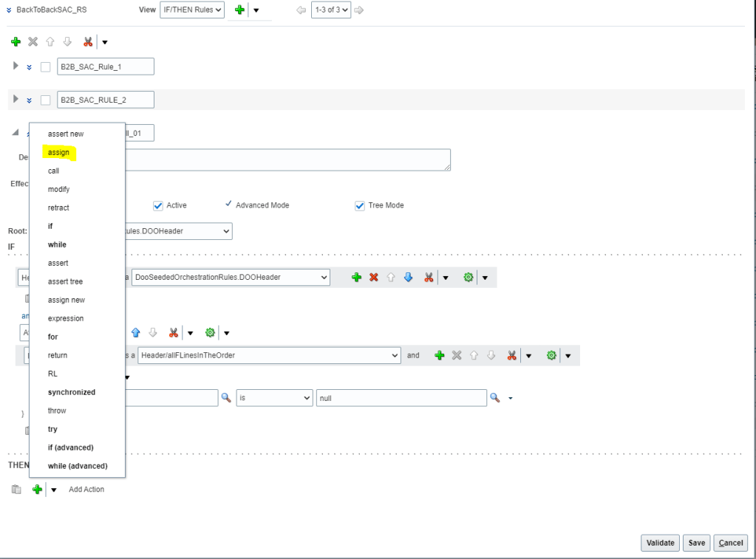Click the blue down arrow in DOOHeader row

[407, 277]
